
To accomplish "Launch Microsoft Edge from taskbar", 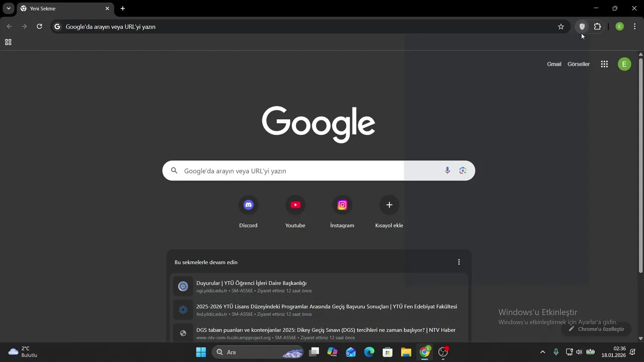I will pyautogui.click(x=369, y=352).
